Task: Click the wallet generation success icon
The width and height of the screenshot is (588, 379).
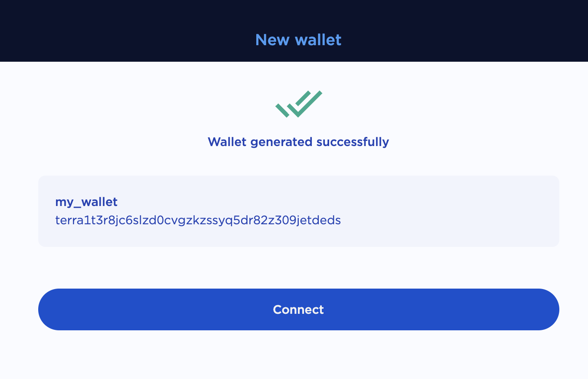Action: tap(298, 104)
